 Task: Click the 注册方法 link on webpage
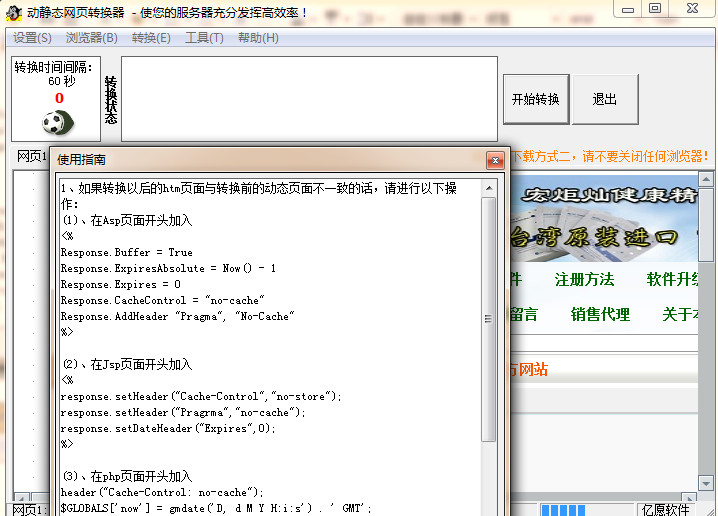pyautogui.click(x=585, y=279)
